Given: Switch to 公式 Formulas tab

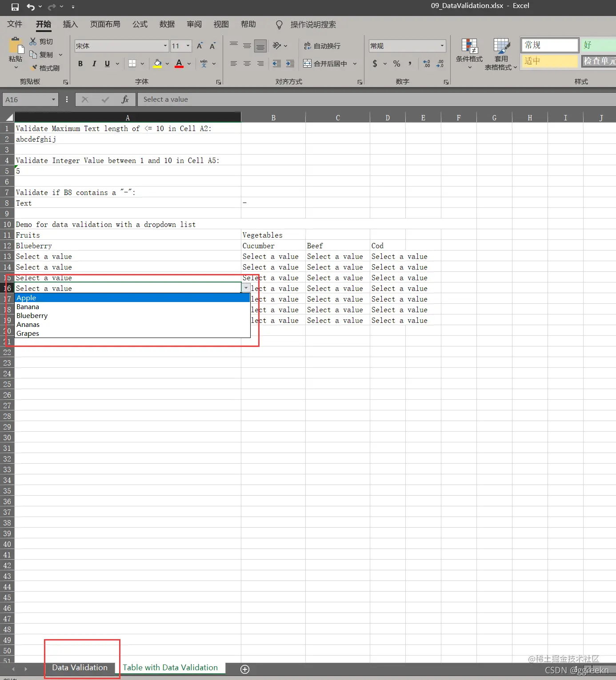Looking at the screenshot, I should point(140,24).
